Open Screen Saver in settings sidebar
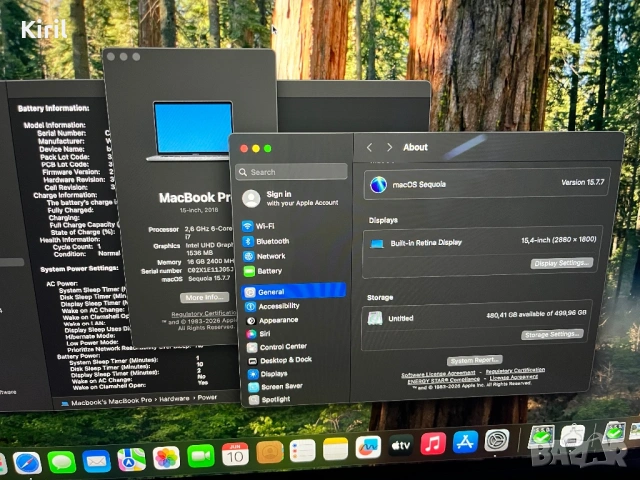The width and height of the screenshot is (640, 480). (276, 386)
